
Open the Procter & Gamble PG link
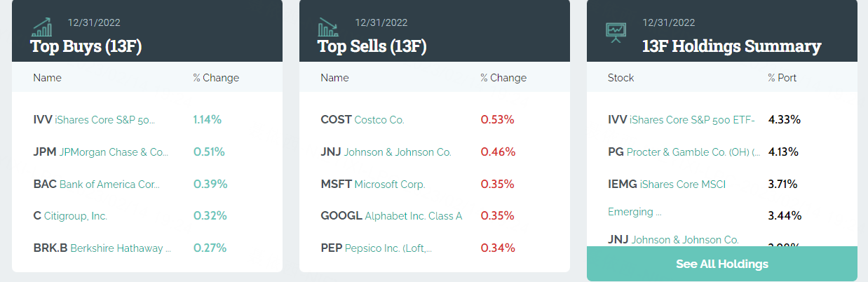[x=684, y=152]
